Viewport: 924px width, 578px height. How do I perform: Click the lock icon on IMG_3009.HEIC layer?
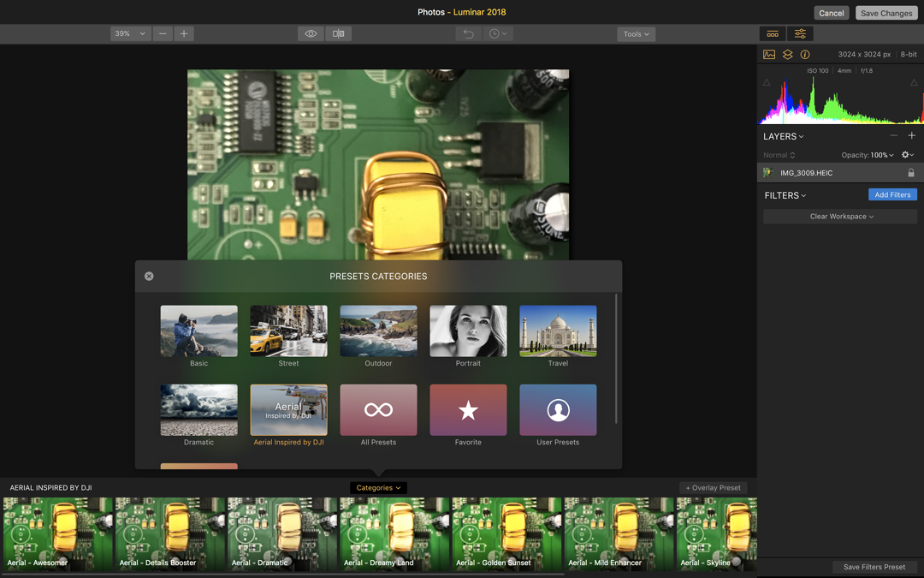pos(911,173)
